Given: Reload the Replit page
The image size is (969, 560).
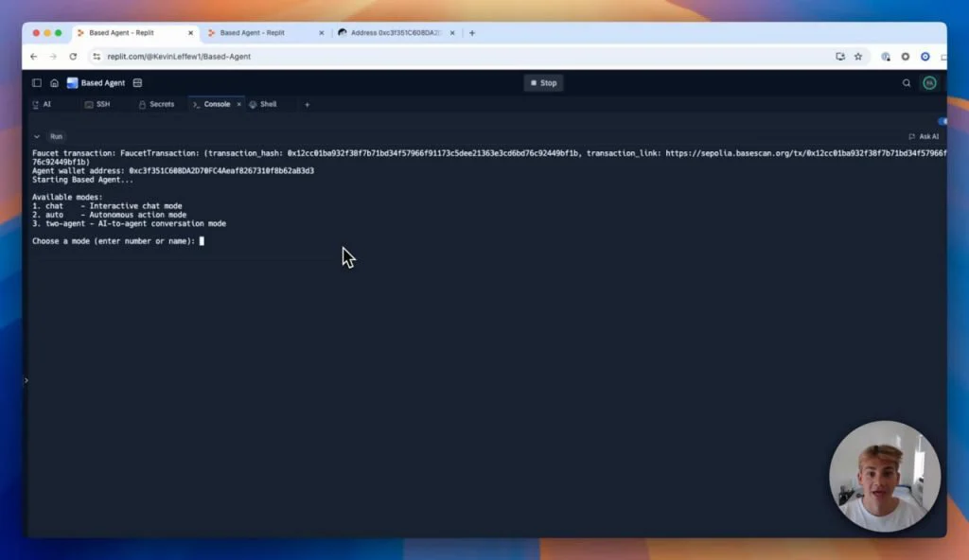Looking at the screenshot, I should point(74,57).
